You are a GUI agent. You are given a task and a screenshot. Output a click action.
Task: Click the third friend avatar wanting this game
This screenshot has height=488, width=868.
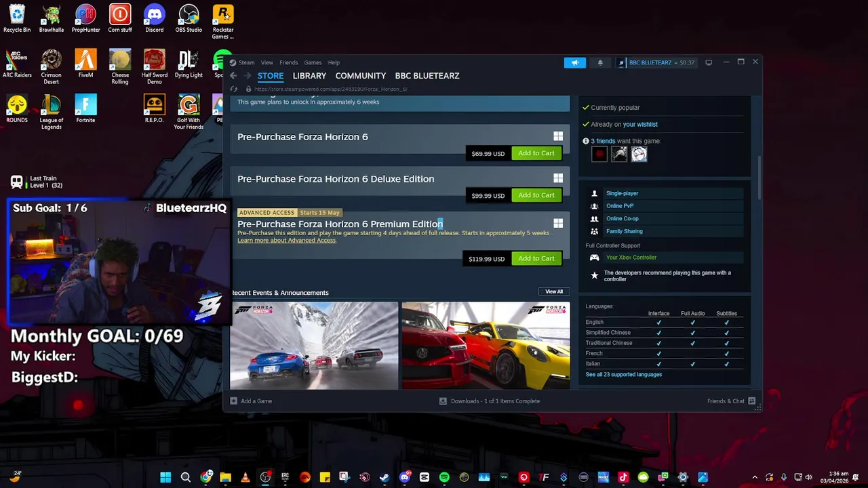click(x=639, y=155)
